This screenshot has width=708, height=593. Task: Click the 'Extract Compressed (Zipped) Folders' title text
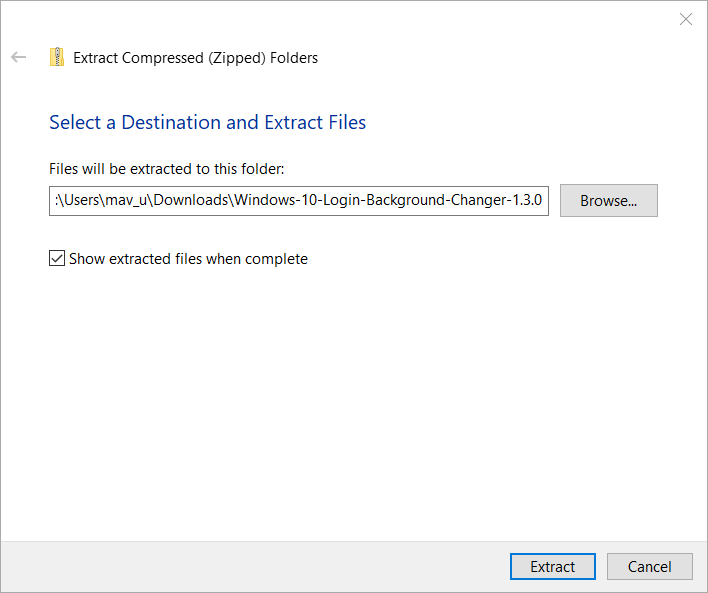click(196, 58)
